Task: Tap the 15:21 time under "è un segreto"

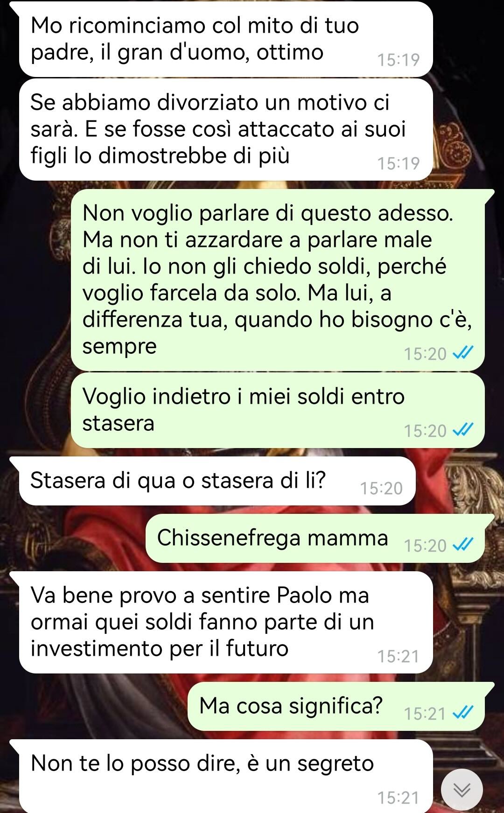Action: (x=399, y=798)
